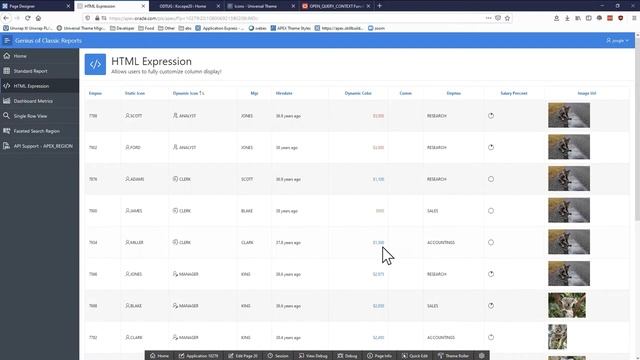Click salary percent pie in SCOTT's row
This screenshot has height=360, width=640.
[491, 116]
